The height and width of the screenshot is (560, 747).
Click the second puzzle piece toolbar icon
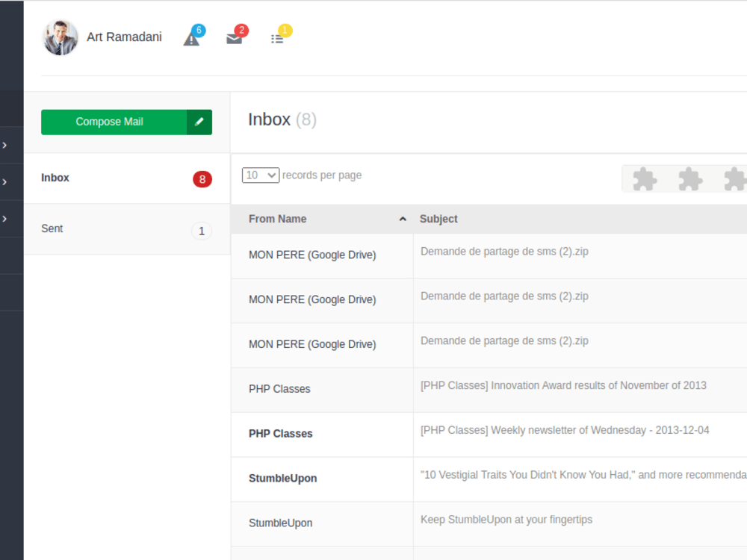click(x=690, y=179)
